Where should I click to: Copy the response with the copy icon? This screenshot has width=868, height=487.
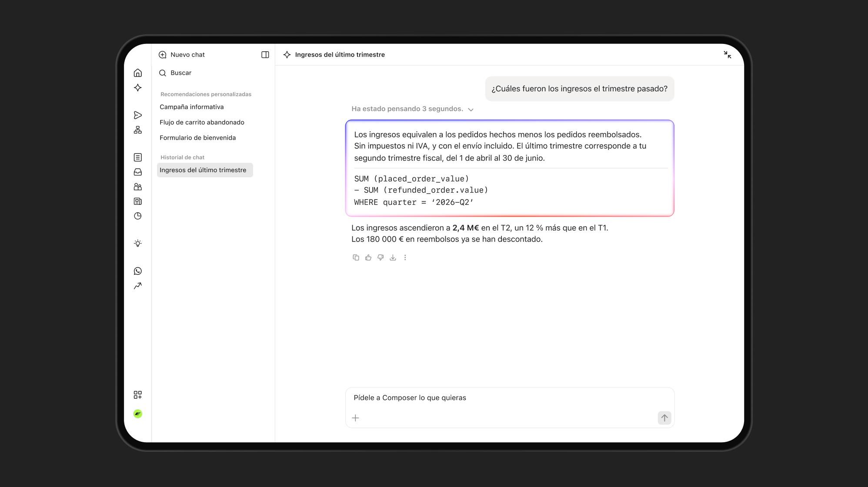tap(356, 257)
